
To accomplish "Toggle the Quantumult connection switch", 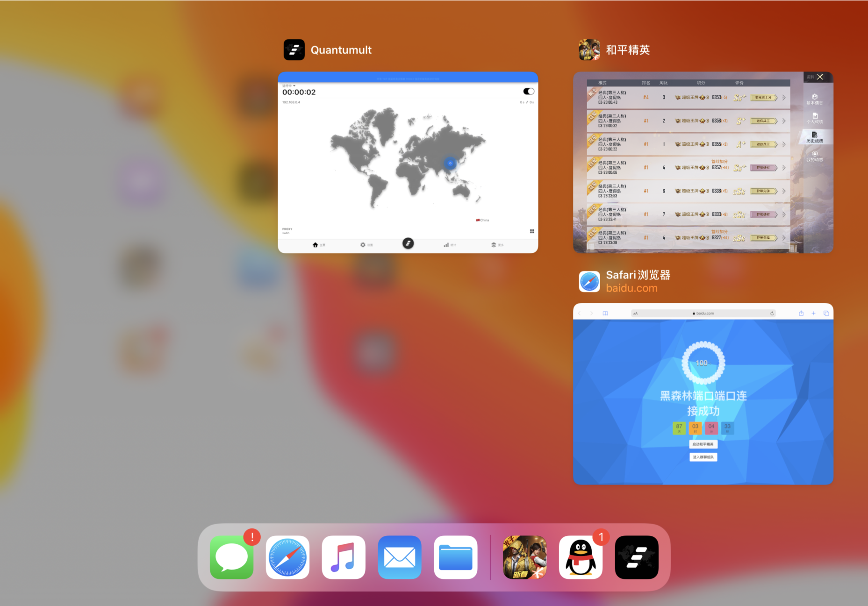I will coord(529,91).
